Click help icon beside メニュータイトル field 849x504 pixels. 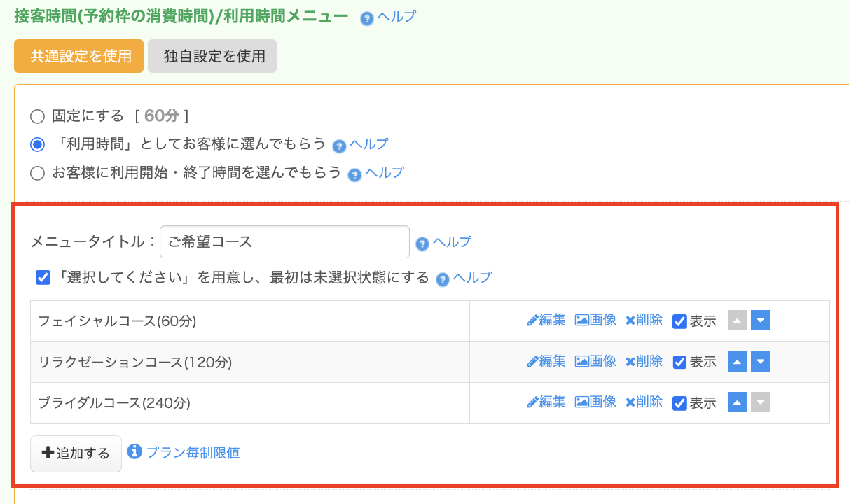click(422, 244)
